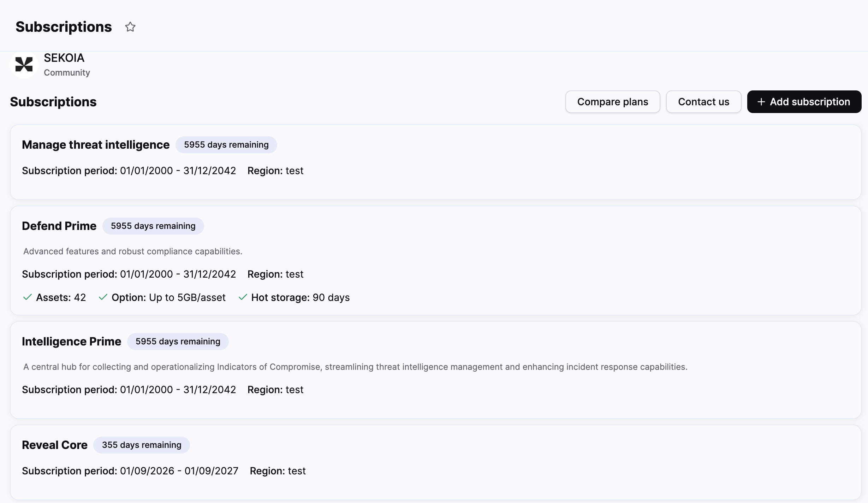The width and height of the screenshot is (868, 503).
Task: Click the Contact us button
Action: tap(703, 102)
